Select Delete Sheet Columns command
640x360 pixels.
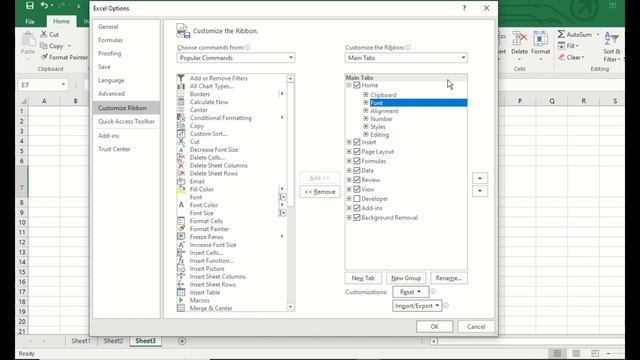click(x=218, y=165)
